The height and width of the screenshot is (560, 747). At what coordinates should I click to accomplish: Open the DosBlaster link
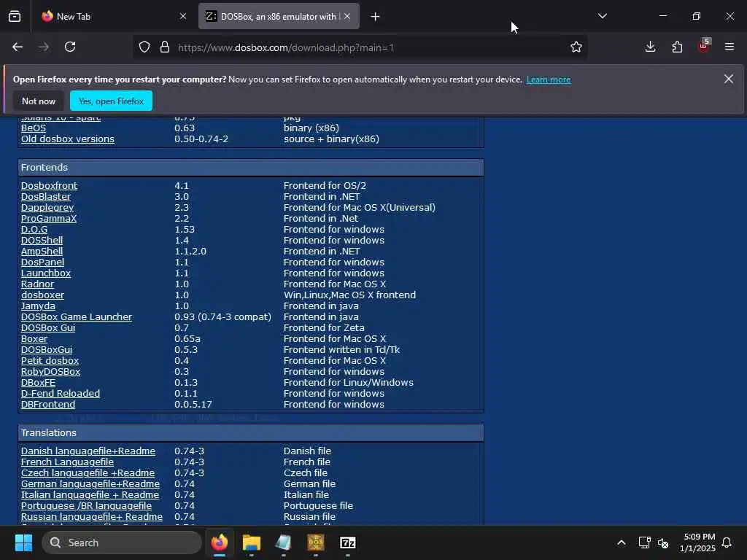tap(46, 197)
